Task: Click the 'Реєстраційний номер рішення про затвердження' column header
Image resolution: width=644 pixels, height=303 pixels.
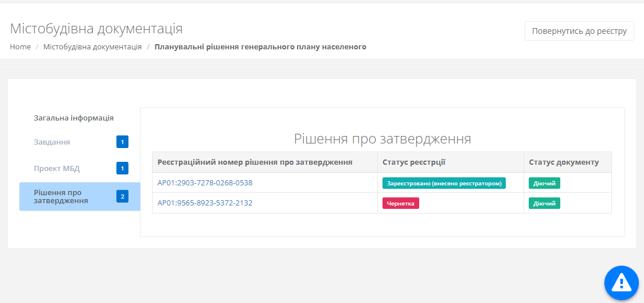Action: point(255,162)
